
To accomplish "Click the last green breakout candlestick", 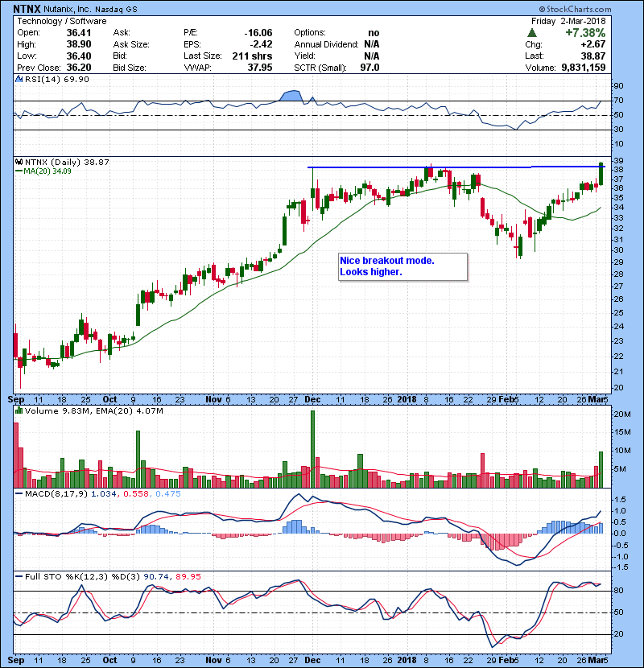I will pos(601,174).
